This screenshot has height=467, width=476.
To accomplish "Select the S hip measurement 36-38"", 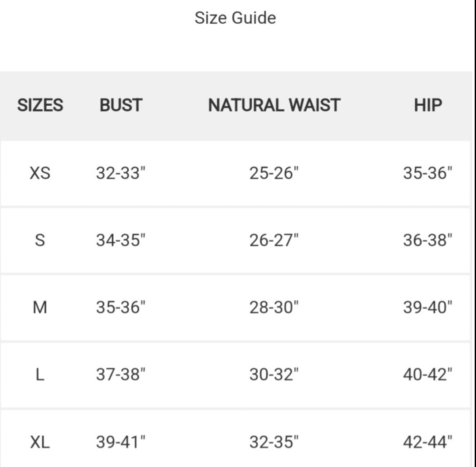I will tap(428, 241).
